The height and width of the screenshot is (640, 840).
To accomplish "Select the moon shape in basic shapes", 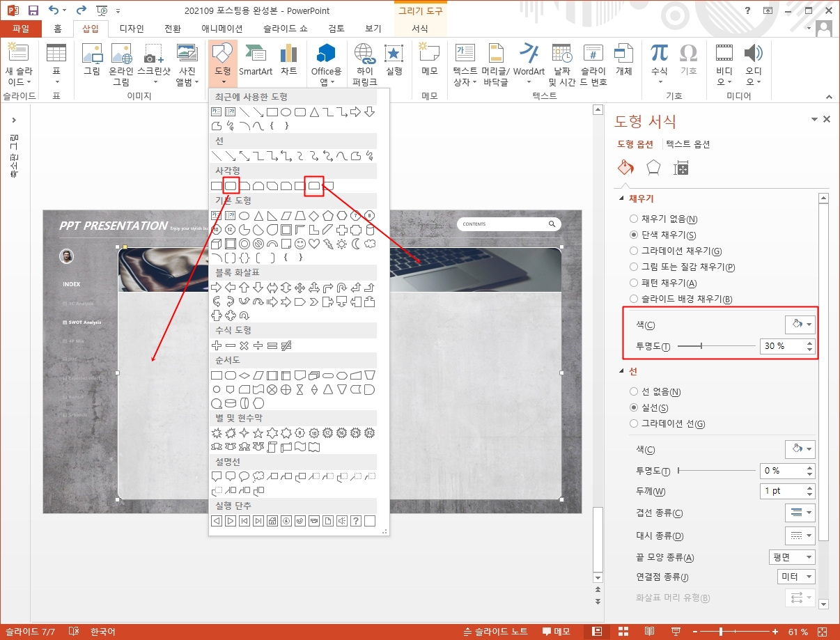I will [355, 244].
